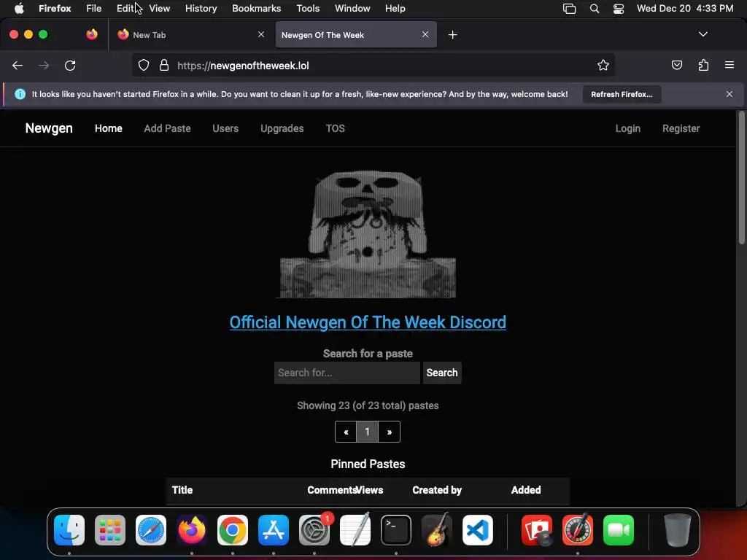Open the Bookmarks menu

[256, 8]
